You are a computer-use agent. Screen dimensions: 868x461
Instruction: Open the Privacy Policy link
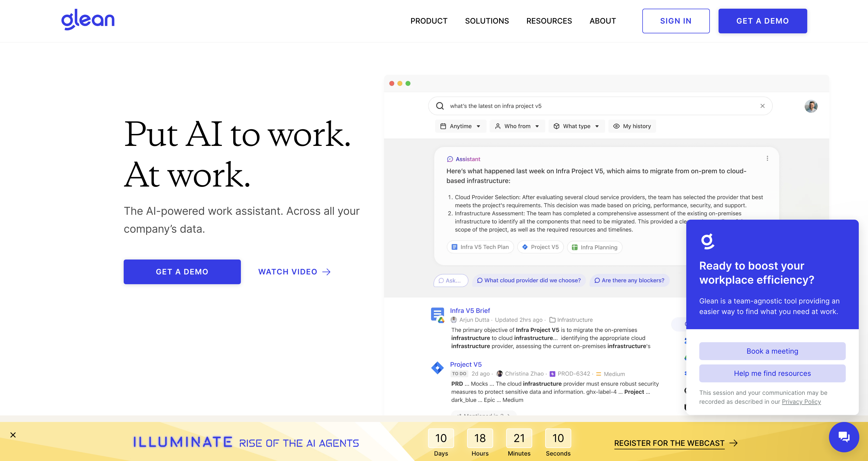[801, 402]
